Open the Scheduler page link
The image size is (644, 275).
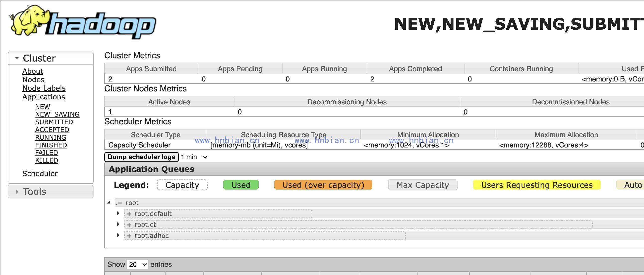40,173
